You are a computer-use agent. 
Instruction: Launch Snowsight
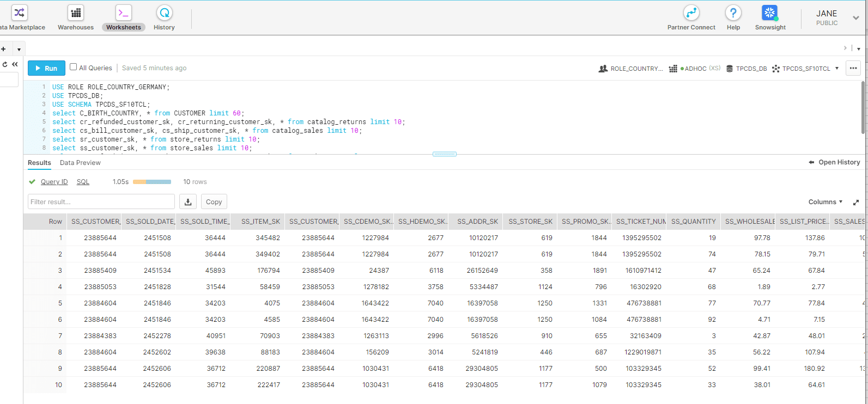point(770,19)
